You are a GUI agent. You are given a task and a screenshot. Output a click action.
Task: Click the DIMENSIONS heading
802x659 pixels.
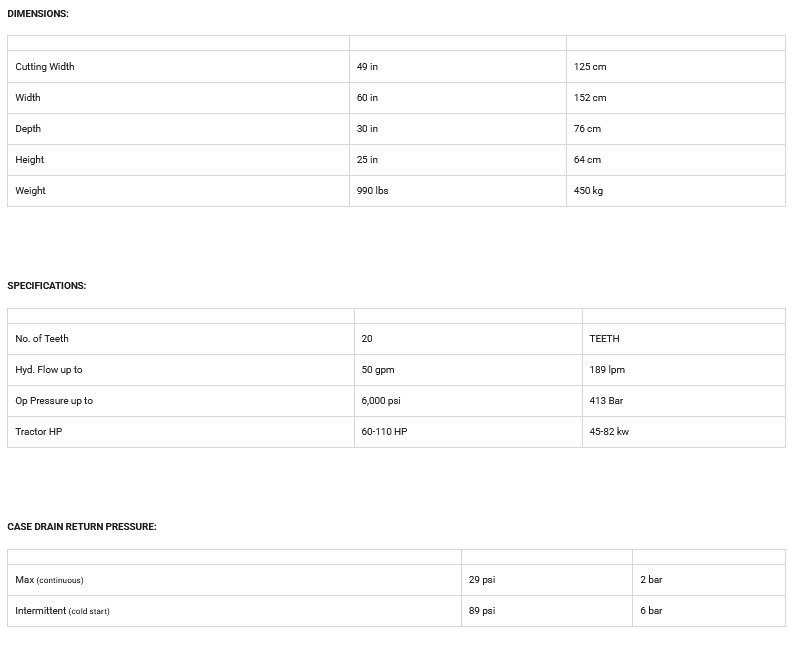(x=38, y=14)
